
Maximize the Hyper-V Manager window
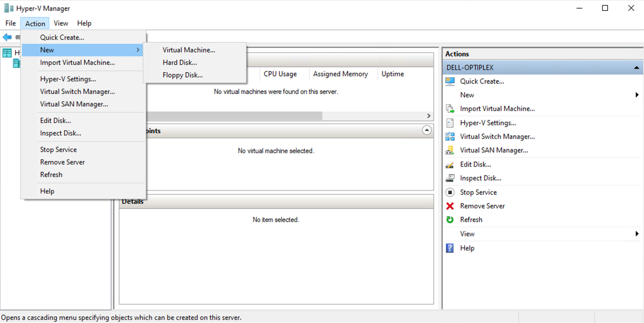[605, 8]
